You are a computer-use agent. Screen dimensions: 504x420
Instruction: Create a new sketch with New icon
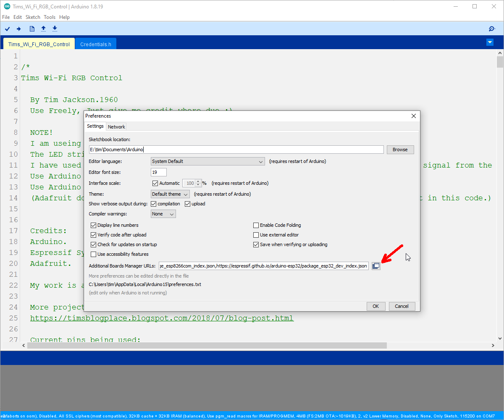[x=32, y=29]
